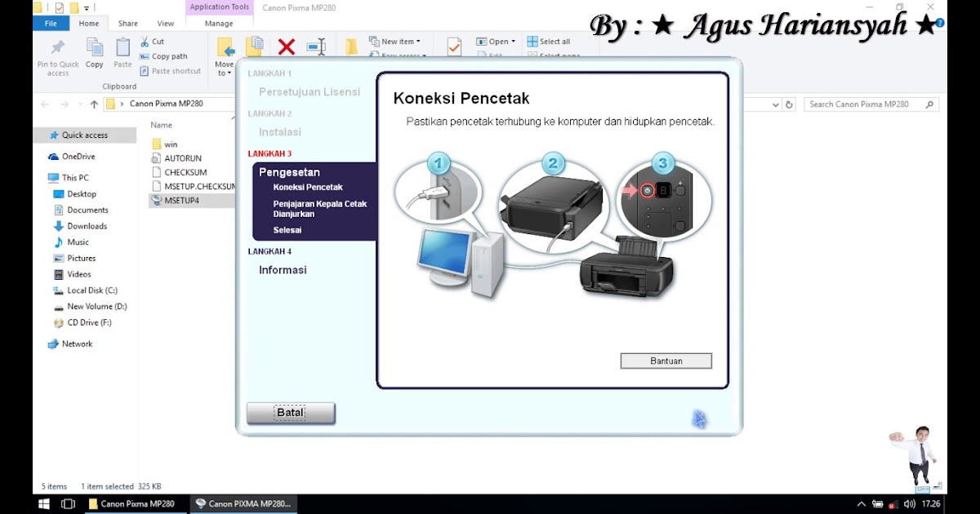Click the taskbar clock 17.26
Viewport: 980px width, 514px height.
(x=931, y=504)
